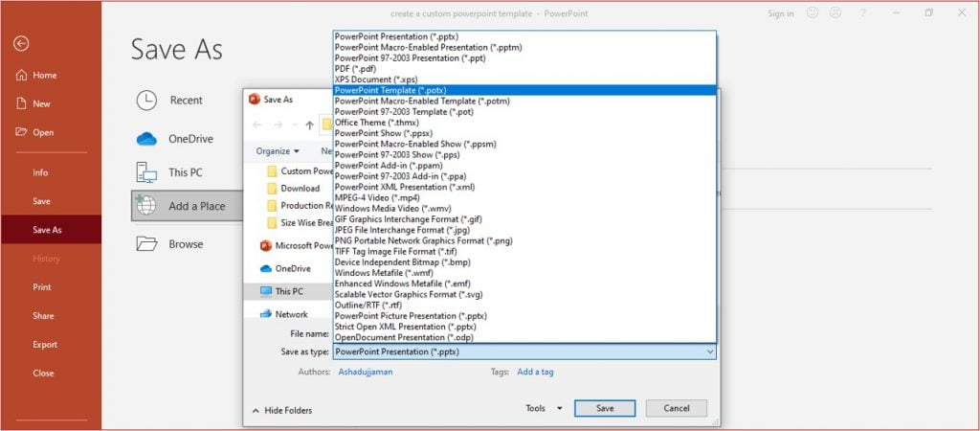Choose JPEG File Interchange Format (*.jpg)
Viewport: 980px width, 431px height.
click(x=525, y=230)
